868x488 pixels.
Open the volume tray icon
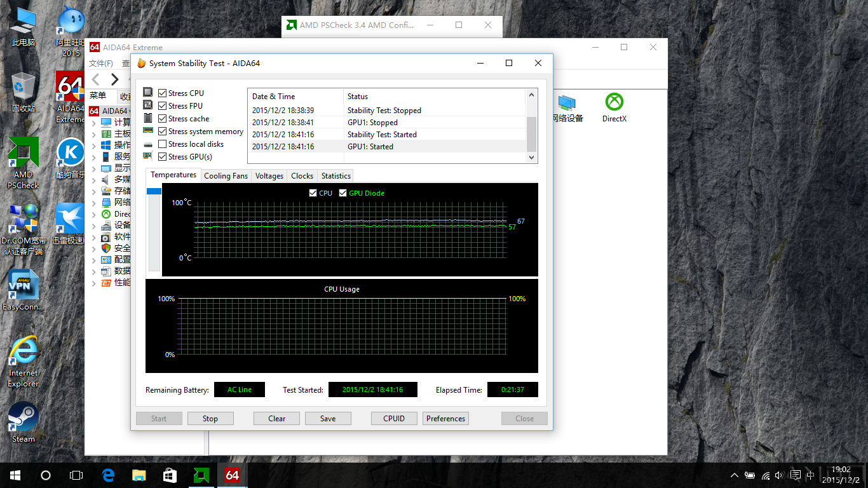point(780,475)
